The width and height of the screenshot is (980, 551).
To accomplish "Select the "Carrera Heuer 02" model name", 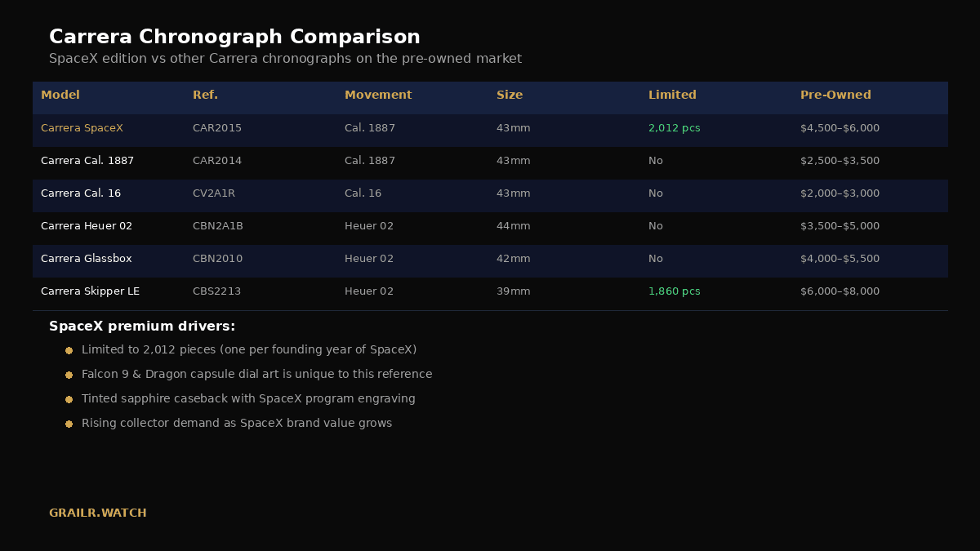I will (87, 226).
